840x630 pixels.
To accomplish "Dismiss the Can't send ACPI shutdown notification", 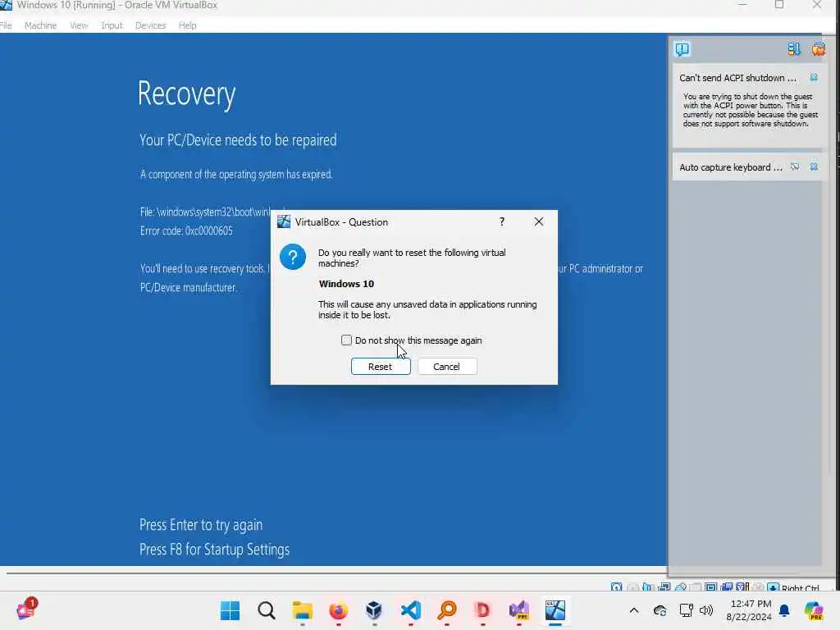I will click(x=814, y=78).
